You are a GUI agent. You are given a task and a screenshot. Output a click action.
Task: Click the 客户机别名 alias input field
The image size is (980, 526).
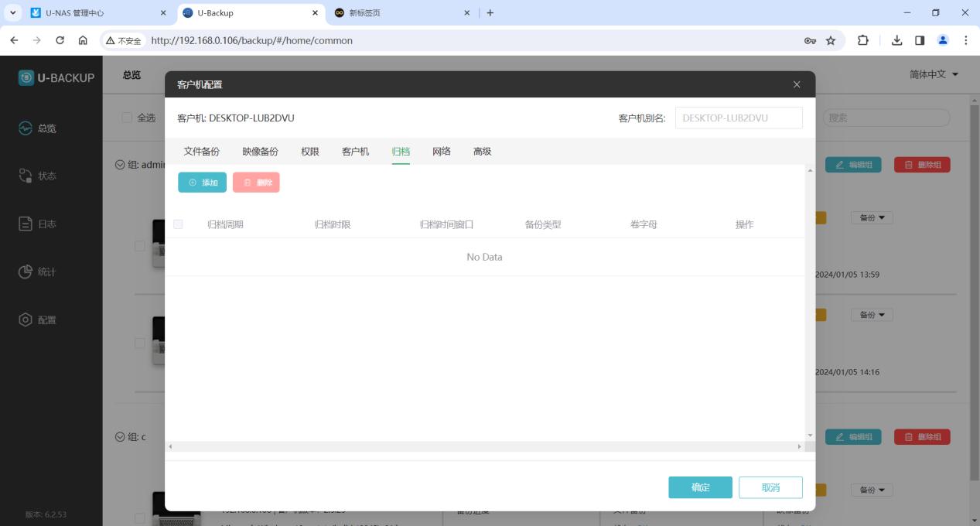[739, 118]
